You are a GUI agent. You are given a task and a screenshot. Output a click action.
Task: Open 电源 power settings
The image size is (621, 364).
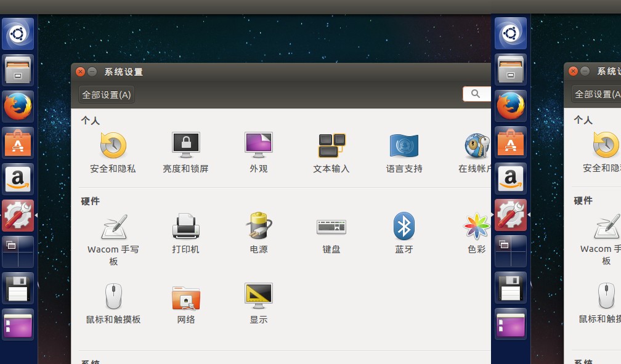pyautogui.click(x=259, y=233)
